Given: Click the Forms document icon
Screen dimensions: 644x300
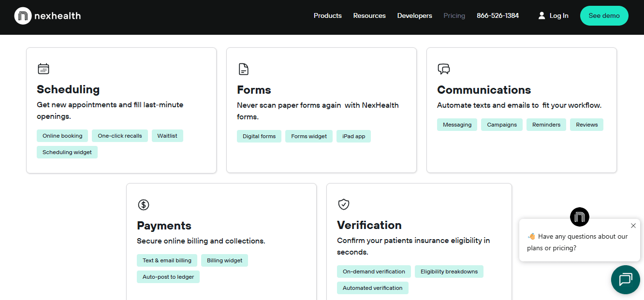Looking at the screenshot, I should [244, 69].
